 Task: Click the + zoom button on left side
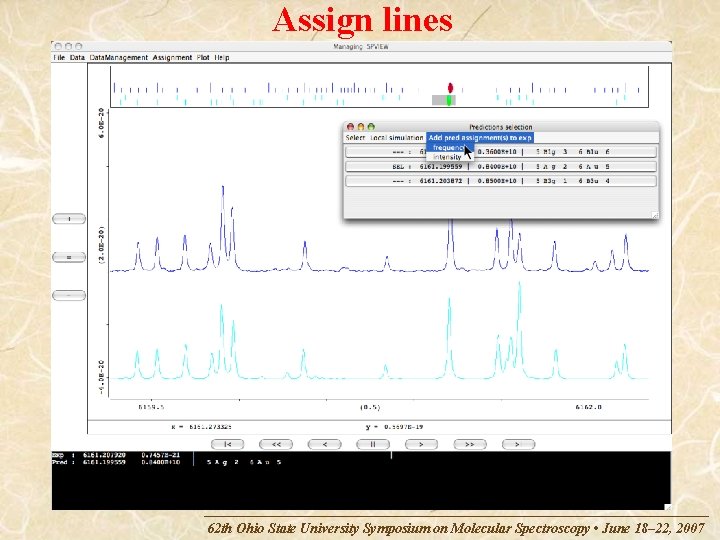coord(69,219)
